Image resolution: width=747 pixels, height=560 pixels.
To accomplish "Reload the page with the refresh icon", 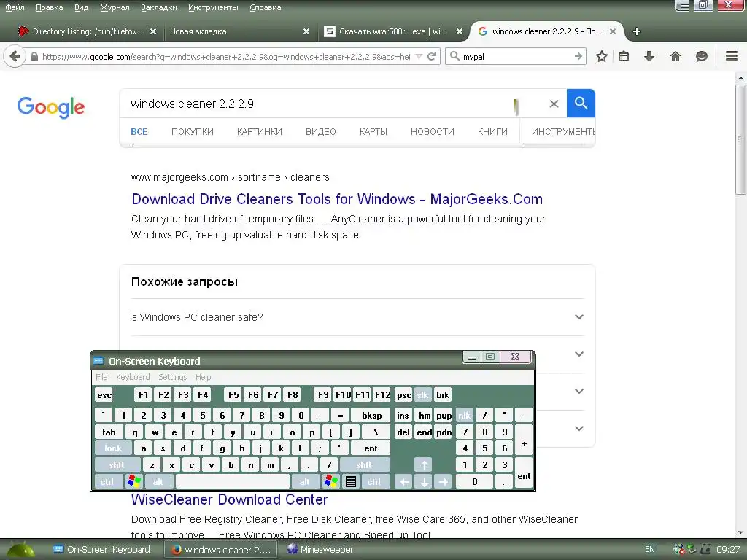I will point(432,56).
